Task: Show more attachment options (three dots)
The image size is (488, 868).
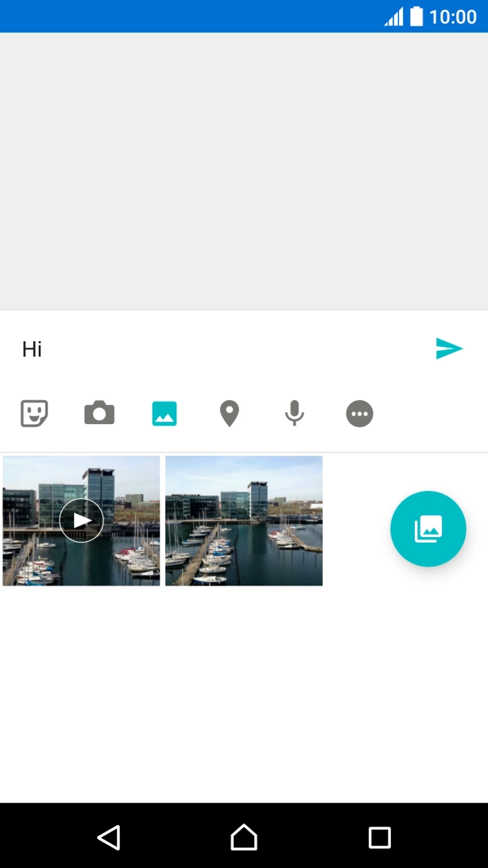Action: pos(360,414)
